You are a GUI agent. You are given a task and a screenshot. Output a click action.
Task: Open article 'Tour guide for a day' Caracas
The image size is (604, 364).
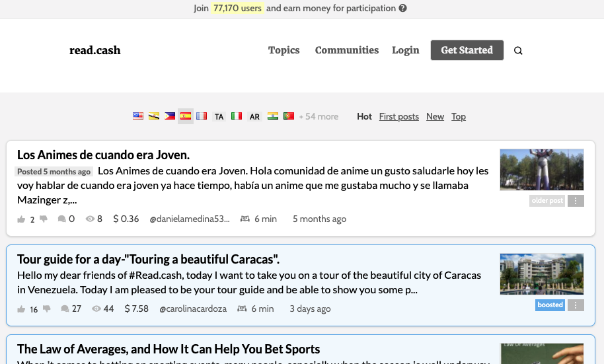[x=148, y=259]
